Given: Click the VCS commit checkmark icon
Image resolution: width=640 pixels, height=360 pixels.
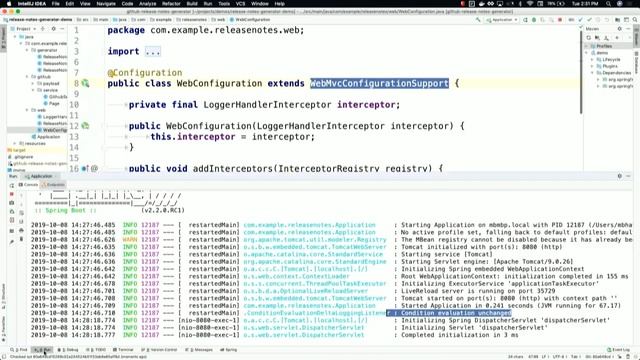Looking at the screenshot, I should [x=589, y=20].
